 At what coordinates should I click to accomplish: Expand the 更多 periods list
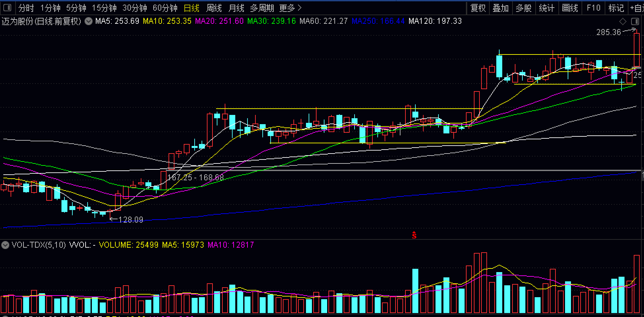click(x=290, y=8)
